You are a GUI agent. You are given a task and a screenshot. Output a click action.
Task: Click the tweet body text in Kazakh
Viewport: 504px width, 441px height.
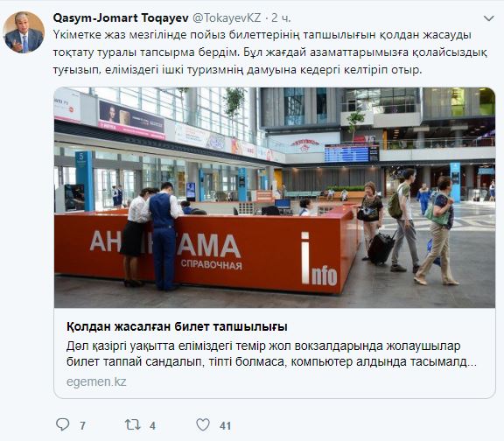pyautogui.click(x=270, y=52)
